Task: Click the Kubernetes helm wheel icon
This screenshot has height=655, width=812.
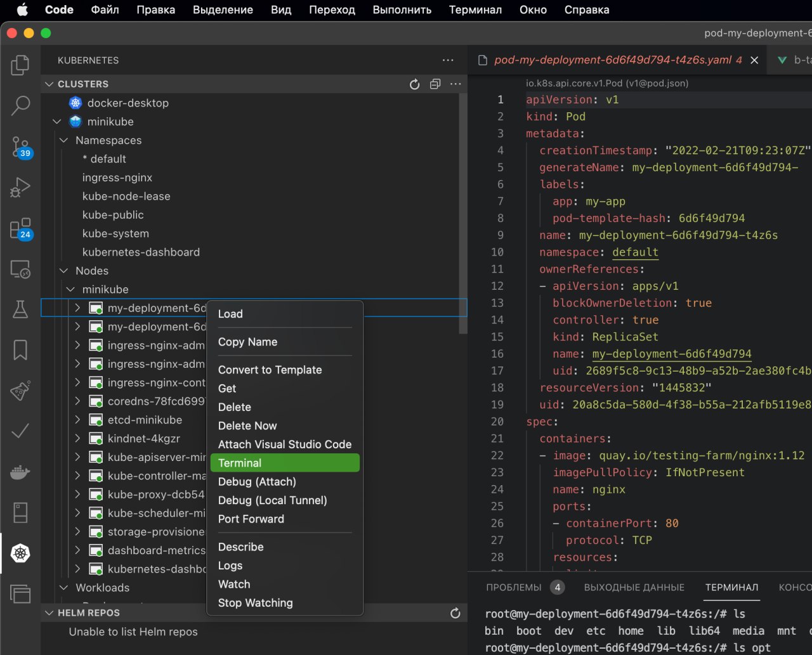Action: point(20,554)
